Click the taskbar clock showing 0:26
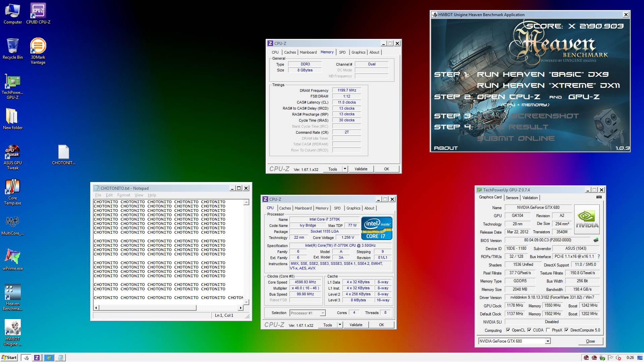Viewport: 644px width, 362px height. [x=630, y=358]
